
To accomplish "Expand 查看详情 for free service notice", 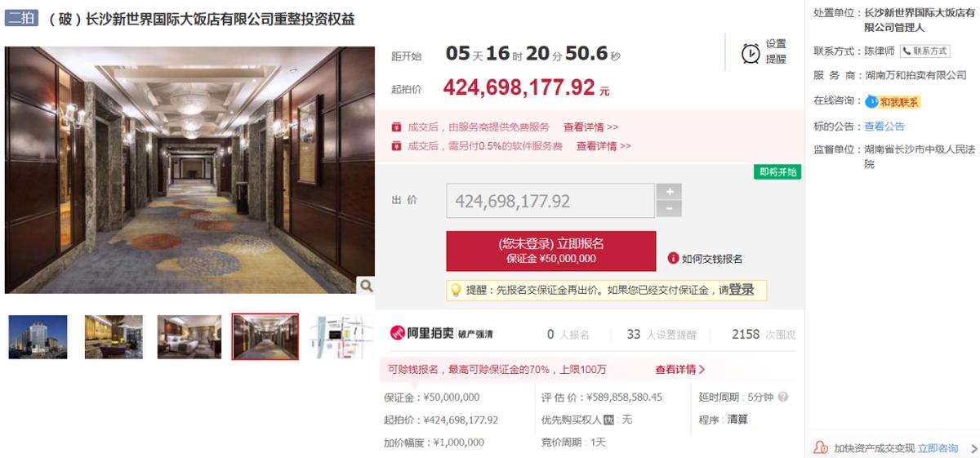I will click(x=590, y=127).
